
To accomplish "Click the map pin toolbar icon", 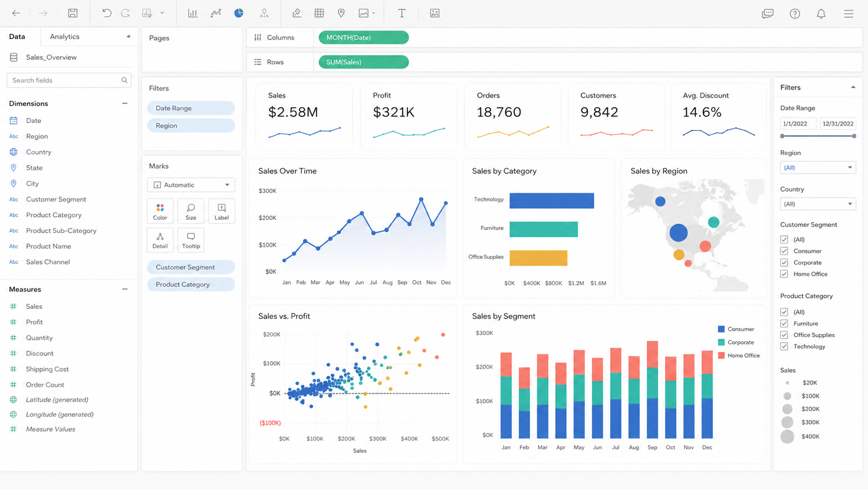I will [341, 14].
